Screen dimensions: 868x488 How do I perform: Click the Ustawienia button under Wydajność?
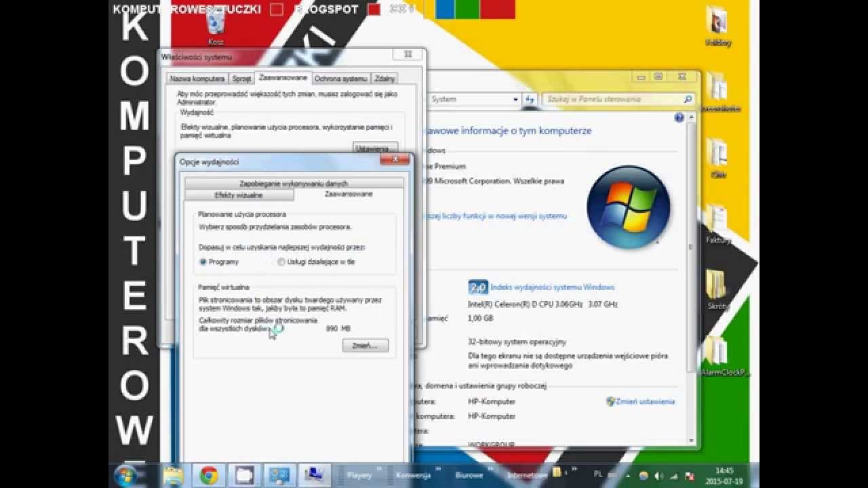click(x=375, y=148)
